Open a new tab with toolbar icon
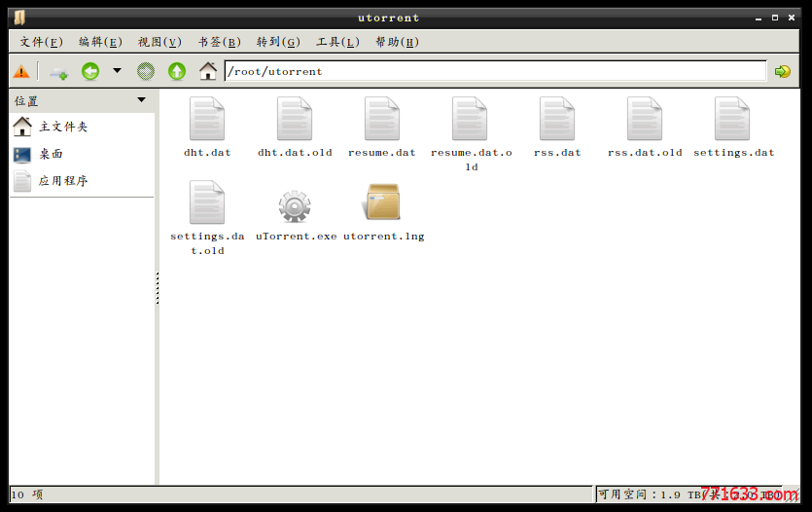The height and width of the screenshot is (512, 812). pyautogui.click(x=58, y=73)
